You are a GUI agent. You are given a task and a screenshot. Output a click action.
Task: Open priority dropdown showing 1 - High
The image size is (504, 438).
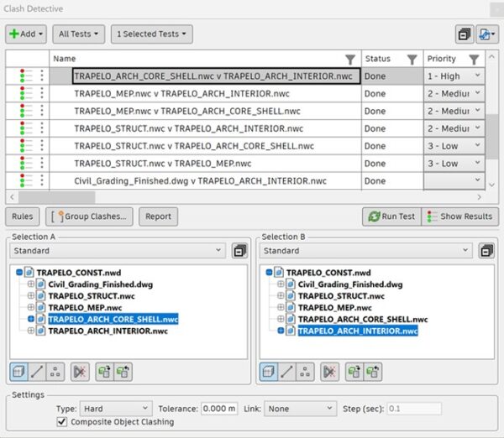[454, 76]
